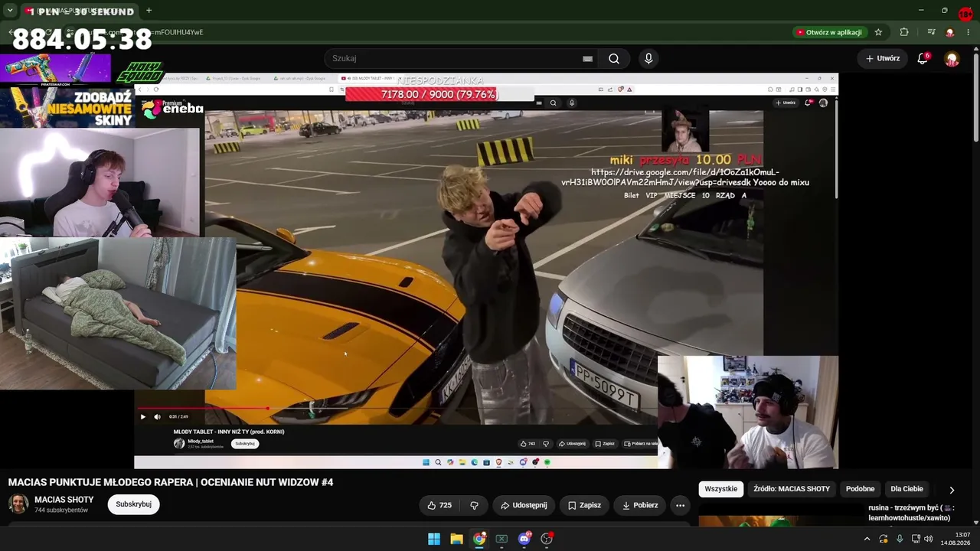Open the on-screen keyboard in the search box

[x=587, y=58]
